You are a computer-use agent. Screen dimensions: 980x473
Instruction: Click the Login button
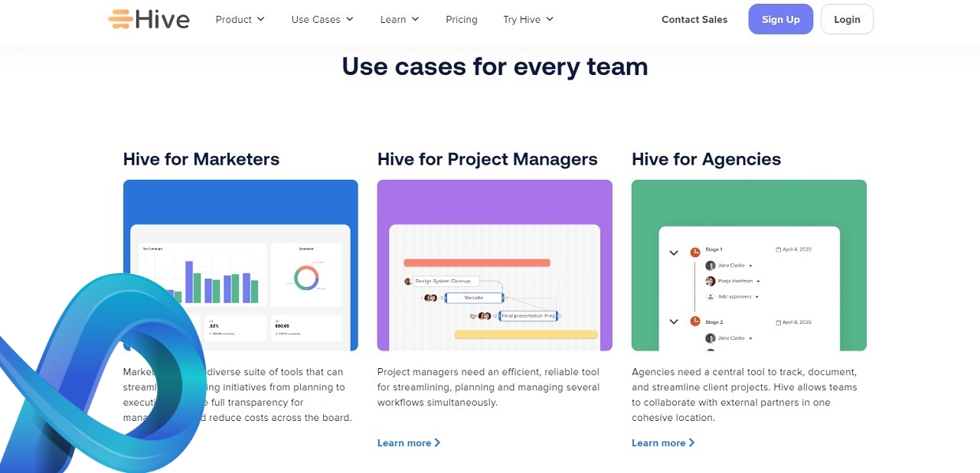pos(847,19)
